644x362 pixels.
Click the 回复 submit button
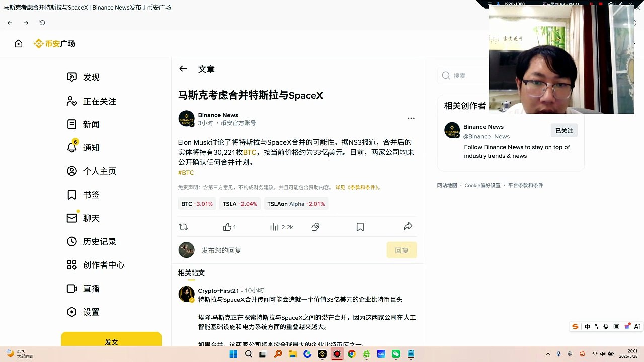pyautogui.click(x=401, y=250)
